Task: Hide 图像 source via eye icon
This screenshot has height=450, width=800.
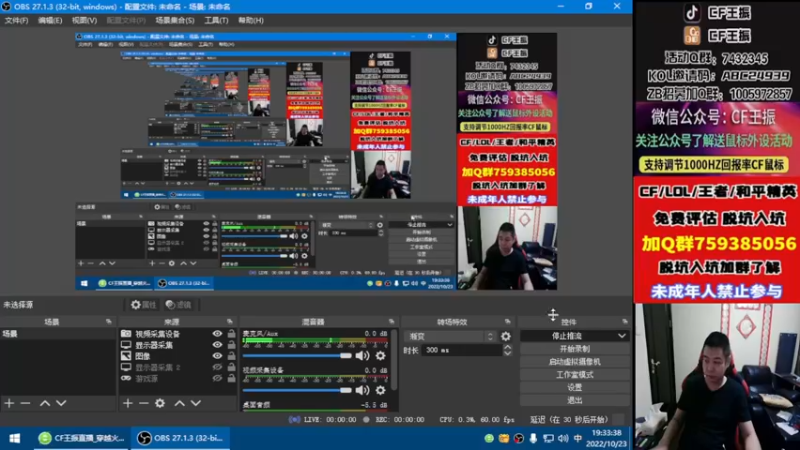Action: coord(217,356)
